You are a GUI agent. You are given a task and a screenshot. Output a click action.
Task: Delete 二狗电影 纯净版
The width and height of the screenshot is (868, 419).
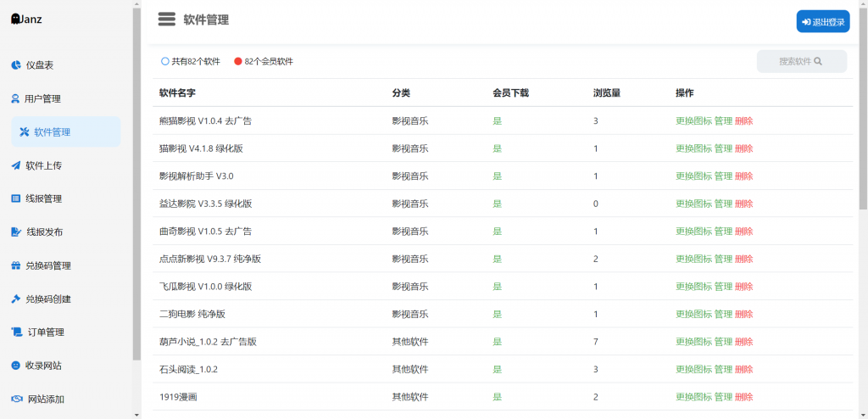744,314
